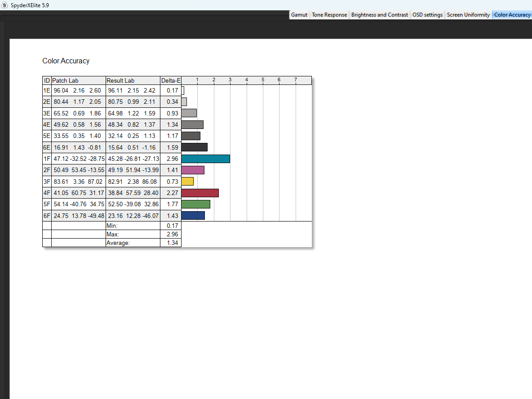Switch to the Gamut tab

click(x=299, y=15)
